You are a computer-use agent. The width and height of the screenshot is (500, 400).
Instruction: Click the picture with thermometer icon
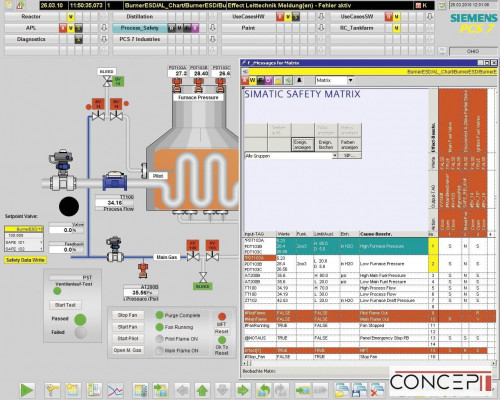click(x=140, y=390)
